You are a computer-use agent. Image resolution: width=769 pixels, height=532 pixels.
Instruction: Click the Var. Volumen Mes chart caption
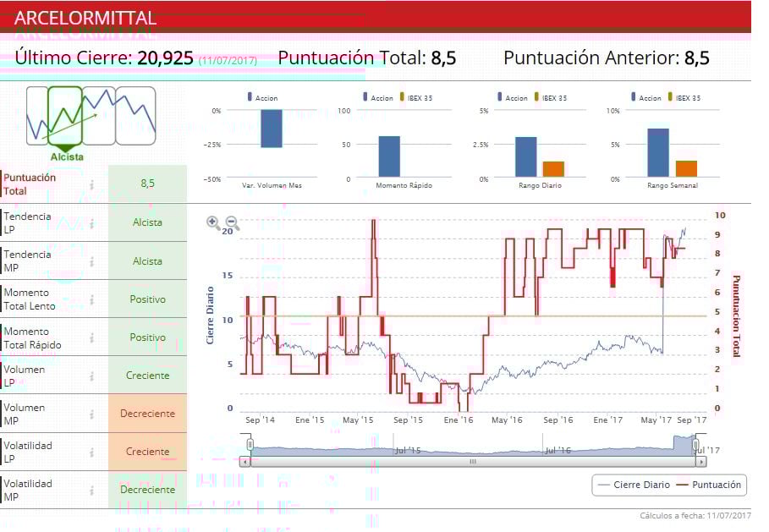tap(272, 185)
